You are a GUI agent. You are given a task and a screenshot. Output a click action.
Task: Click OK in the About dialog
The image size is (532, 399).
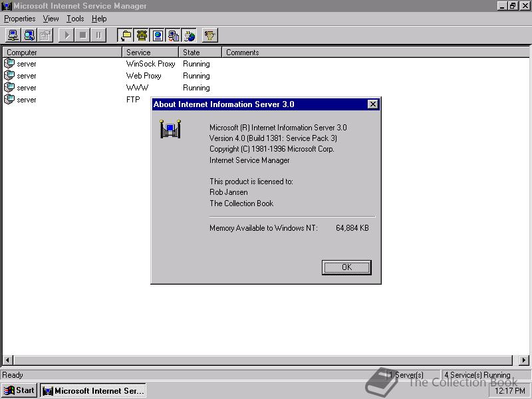[346, 267]
